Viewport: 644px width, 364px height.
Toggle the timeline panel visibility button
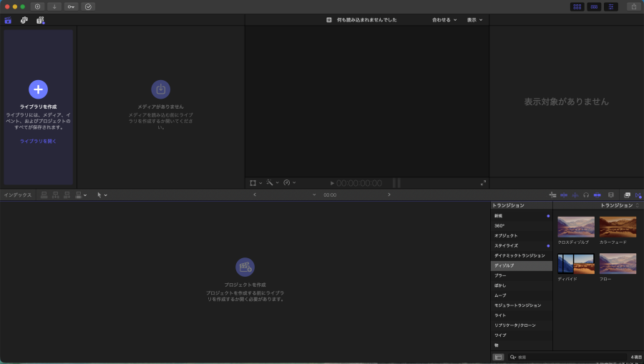point(594,6)
